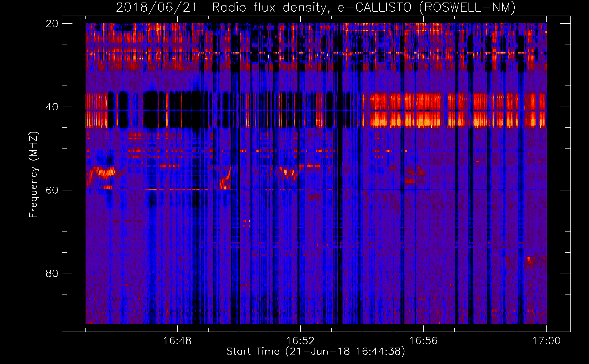Image resolution: width=589 pixels, height=364 pixels.
Task: Click the 16:52 time tick label
Action: [300, 341]
